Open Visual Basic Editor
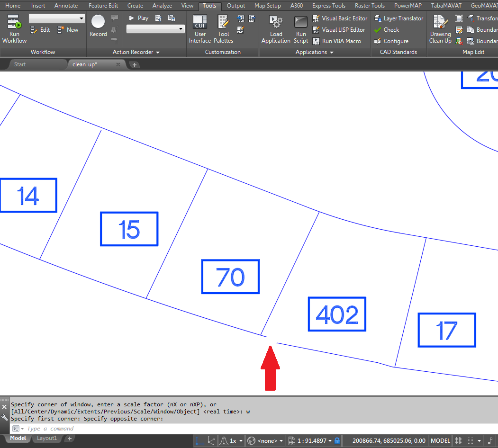 coord(340,18)
